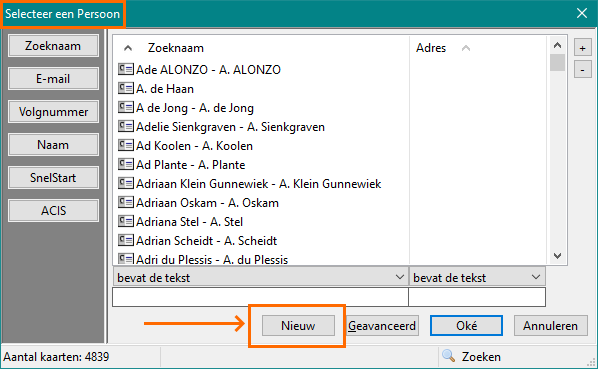Select Adelie Sienkgraven - A. Sienkgraven
Image resolution: width=598 pixels, height=369 pixels.
coord(230,127)
